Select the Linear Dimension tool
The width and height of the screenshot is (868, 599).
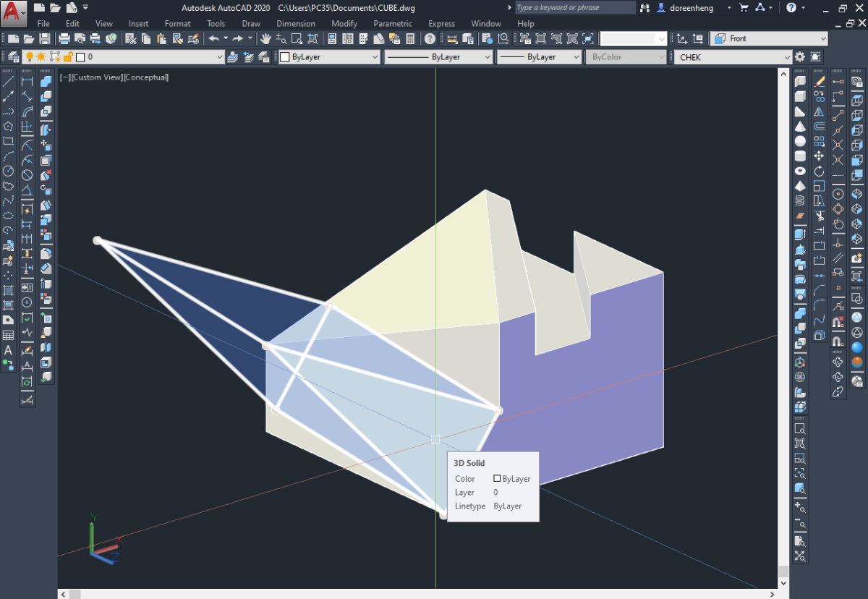click(27, 82)
